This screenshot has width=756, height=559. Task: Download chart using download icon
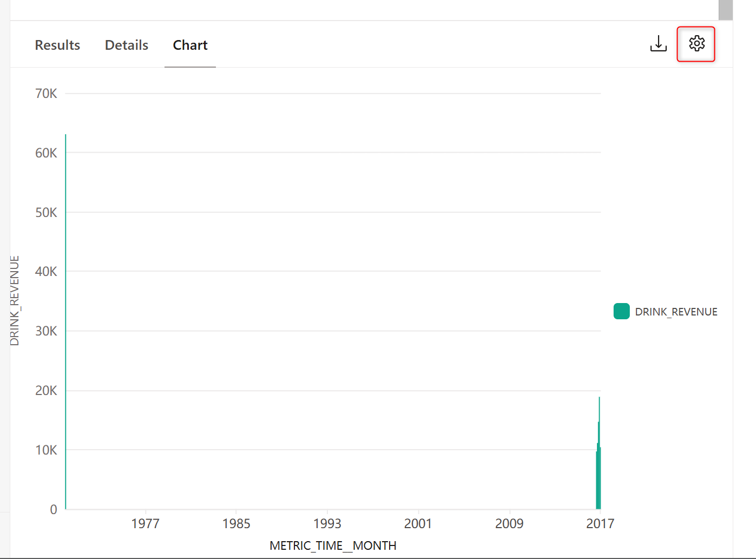tap(658, 44)
